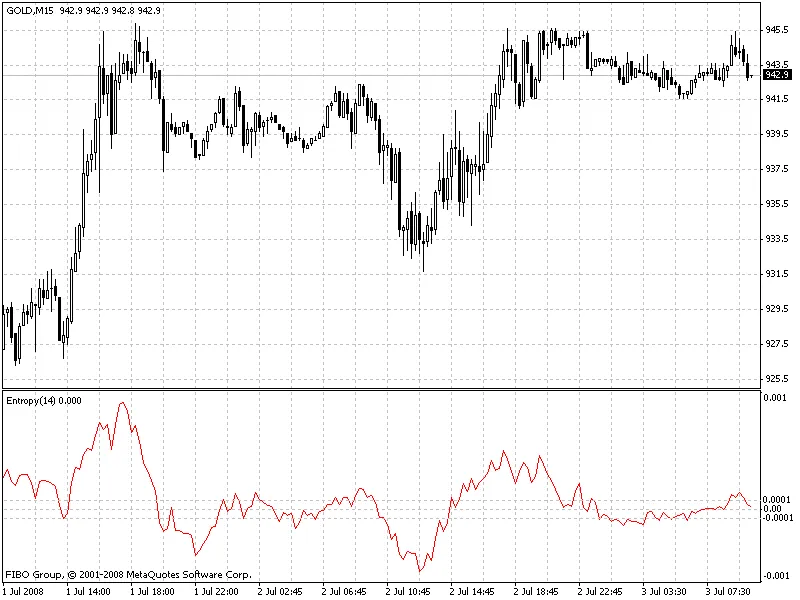
Task: Select the 1 Jul 14:00 time label
Action: (89, 591)
